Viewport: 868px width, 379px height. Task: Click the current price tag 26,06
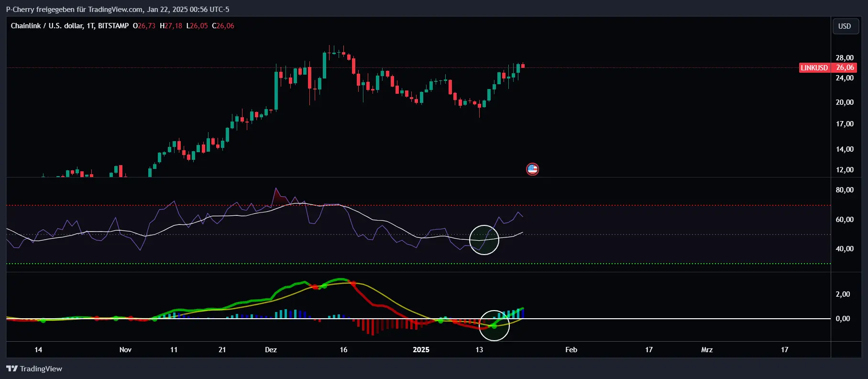(845, 67)
